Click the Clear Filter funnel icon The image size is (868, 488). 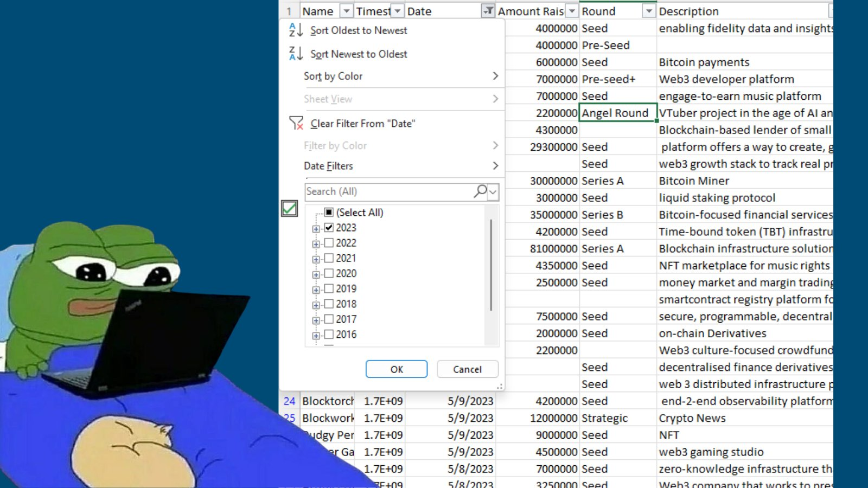(x=296, y=124)
